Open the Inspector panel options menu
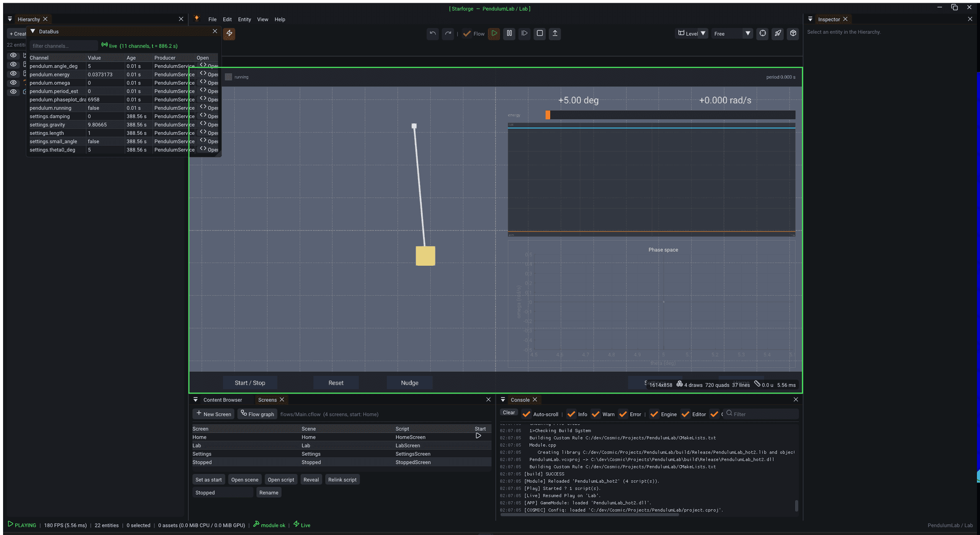This screenshot has width=980, height=535. (811, 19)
